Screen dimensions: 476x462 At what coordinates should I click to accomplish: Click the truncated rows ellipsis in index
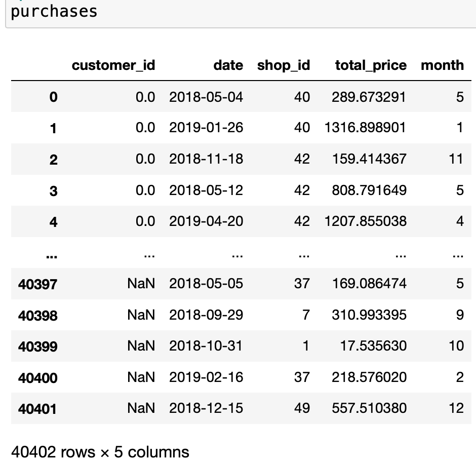point(51,256)
